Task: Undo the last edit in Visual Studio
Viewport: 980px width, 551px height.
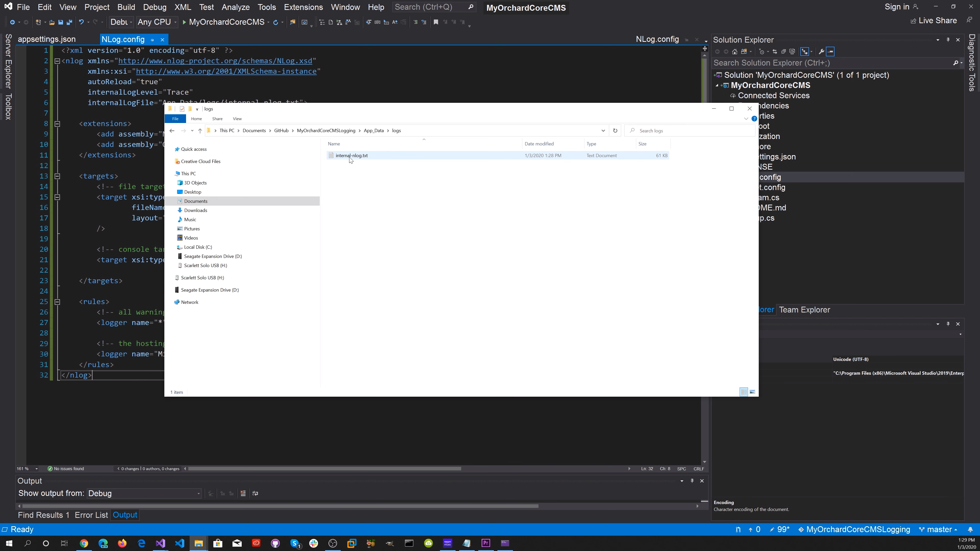Action: click(81, 22)
